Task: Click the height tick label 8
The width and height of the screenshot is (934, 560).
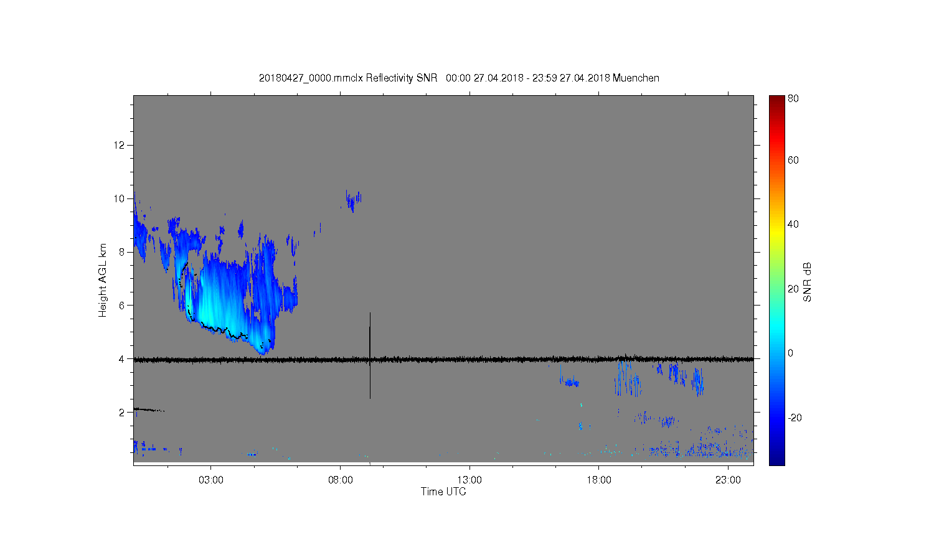Action: click(122, 252)
